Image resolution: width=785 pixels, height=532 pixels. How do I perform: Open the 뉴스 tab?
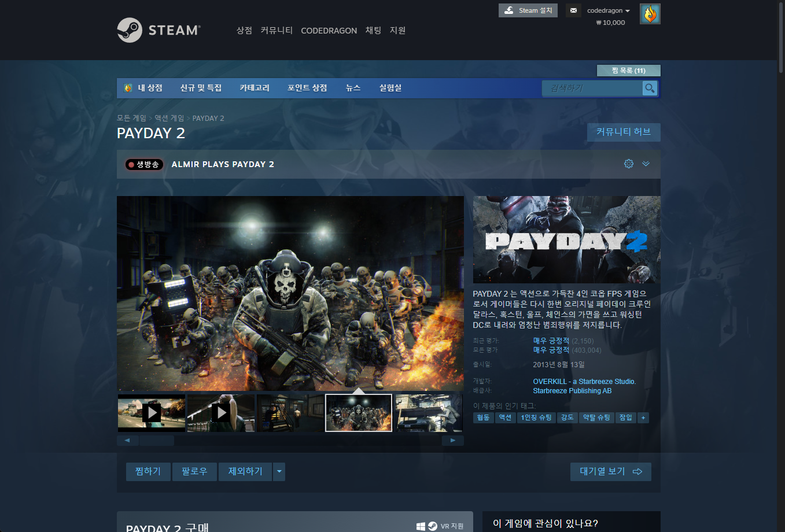[x=353, y=88]
